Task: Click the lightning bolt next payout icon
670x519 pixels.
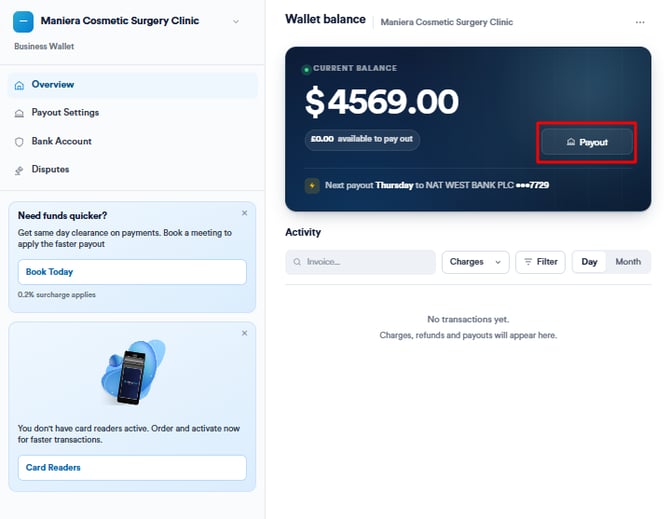Action: (x=312, y=186)
